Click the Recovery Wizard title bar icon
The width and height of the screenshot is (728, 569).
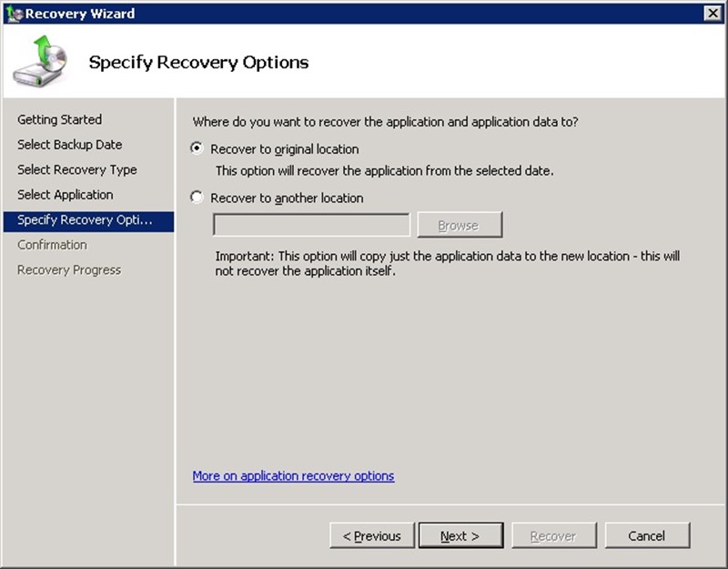13,13
